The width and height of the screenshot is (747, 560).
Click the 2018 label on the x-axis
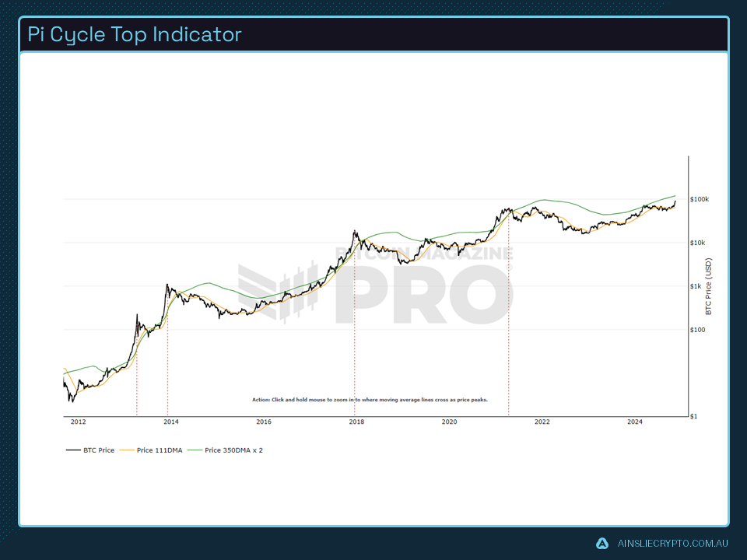(x=356, y=422)
